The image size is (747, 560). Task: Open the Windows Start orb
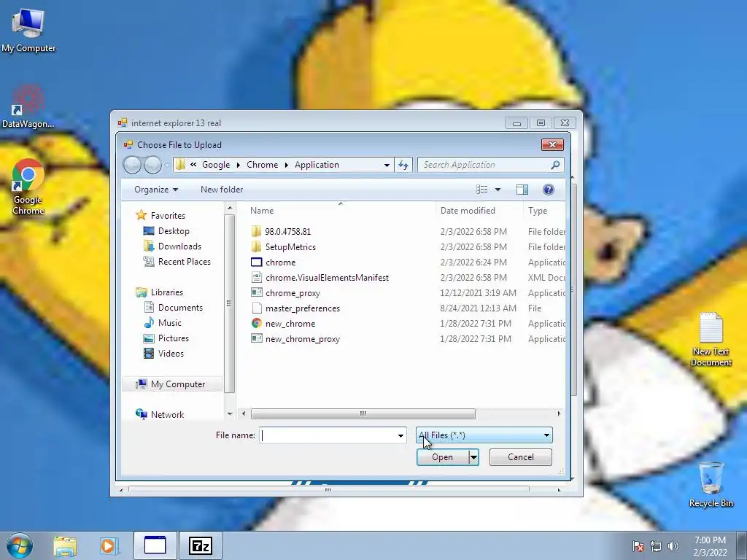pyautogui.click(x=20, y=545)
